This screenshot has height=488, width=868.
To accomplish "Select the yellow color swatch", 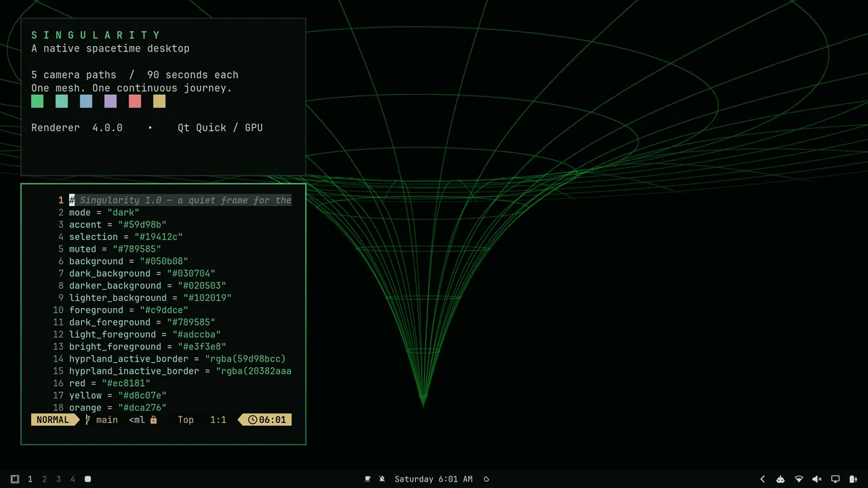I will (x=159, y=101).
